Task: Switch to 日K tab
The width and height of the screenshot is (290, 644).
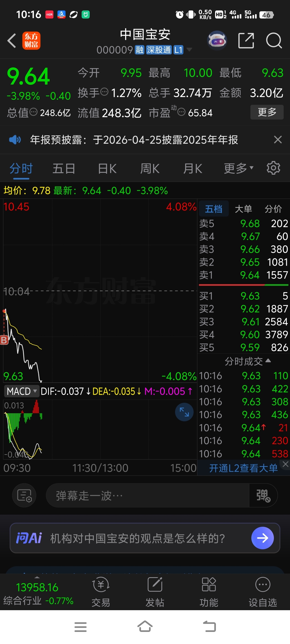Action: (x=107, y=169)
